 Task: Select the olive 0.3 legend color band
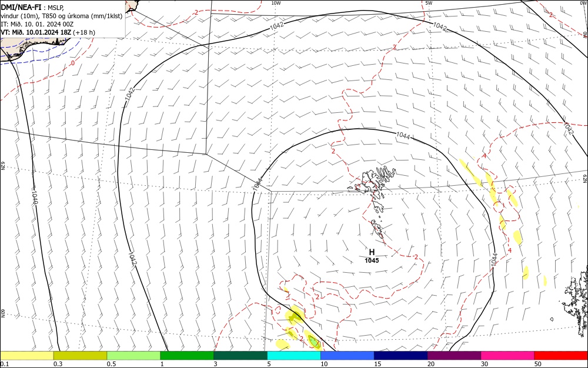coord(80,356)
